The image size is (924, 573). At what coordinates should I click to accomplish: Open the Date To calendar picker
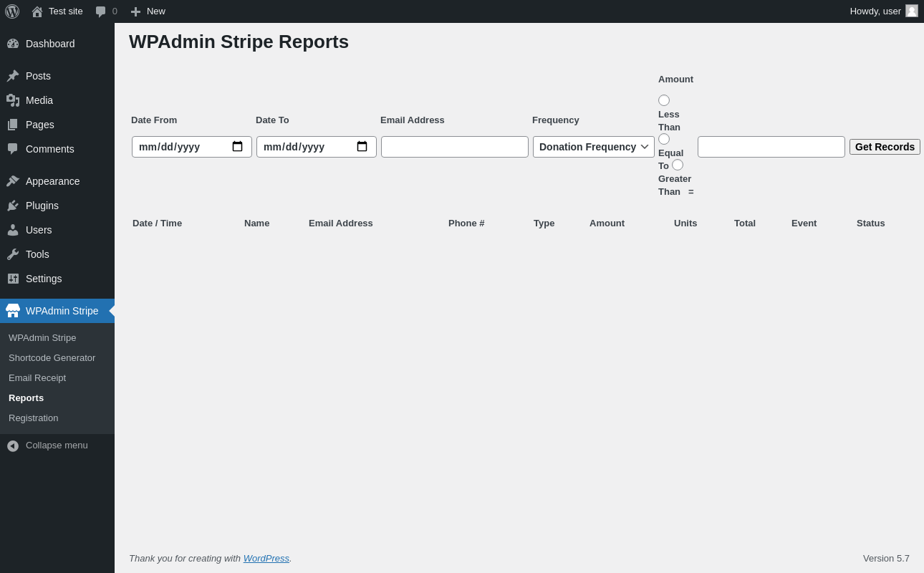(362, 147)
